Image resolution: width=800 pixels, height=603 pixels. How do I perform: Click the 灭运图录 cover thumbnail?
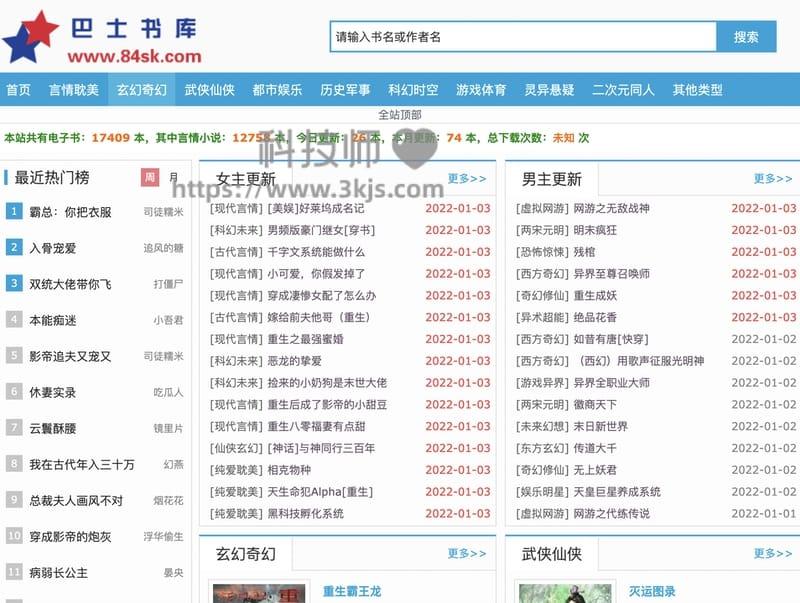coord(565,593)
